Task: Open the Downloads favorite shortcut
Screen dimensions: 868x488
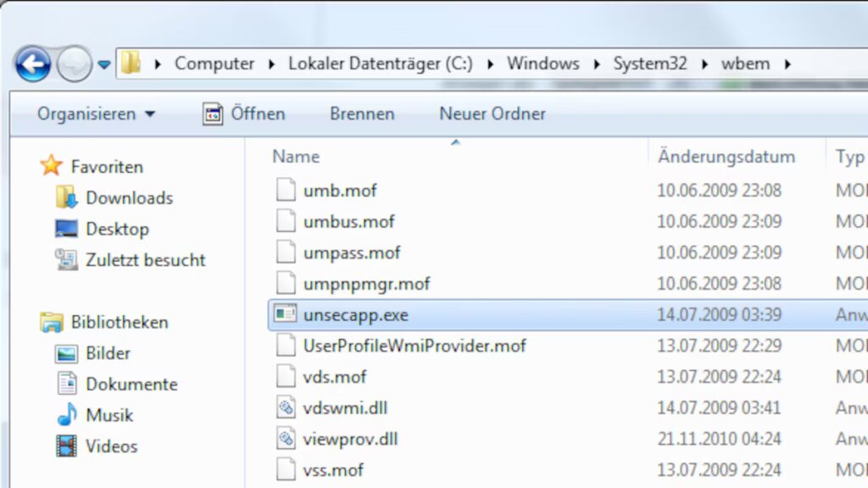Action: click(x=127, y=197)
